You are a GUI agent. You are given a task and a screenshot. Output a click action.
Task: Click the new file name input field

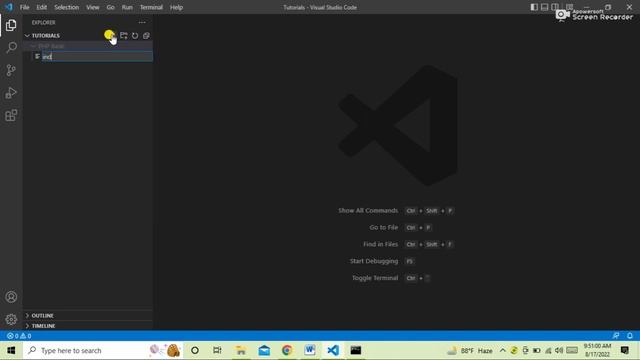(97, 56)
